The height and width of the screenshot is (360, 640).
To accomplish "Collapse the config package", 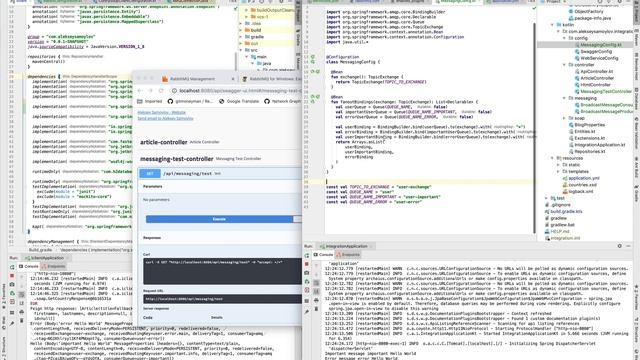I will (x=565, y=38).
